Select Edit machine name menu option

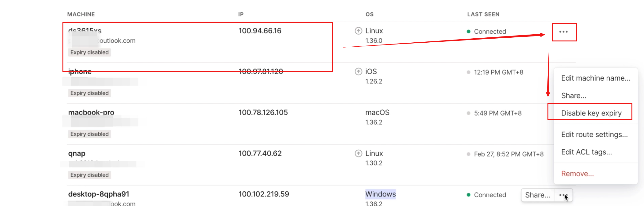coord(595,78)
